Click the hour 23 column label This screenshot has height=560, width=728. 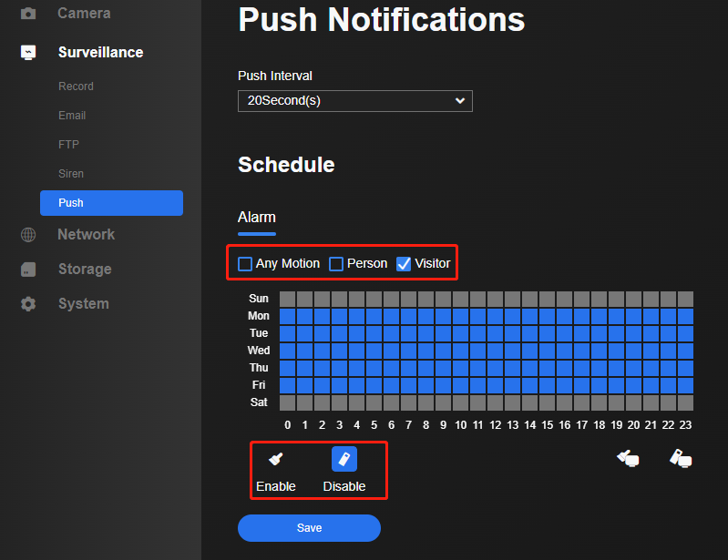coord(685,425)
